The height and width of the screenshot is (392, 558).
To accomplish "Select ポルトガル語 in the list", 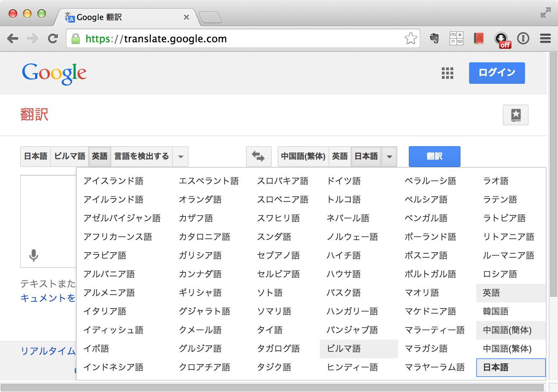I will [x=430, y=274].
